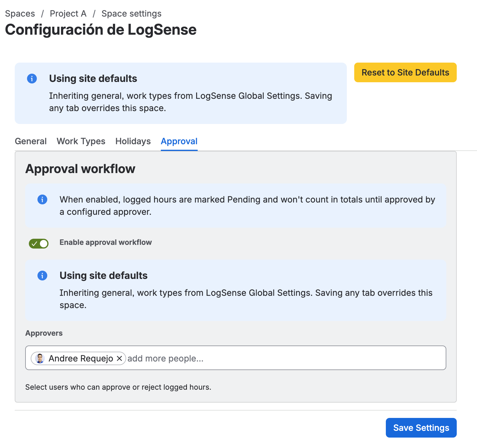Toggle the Enable approval workflow switch

pos(39,244)
